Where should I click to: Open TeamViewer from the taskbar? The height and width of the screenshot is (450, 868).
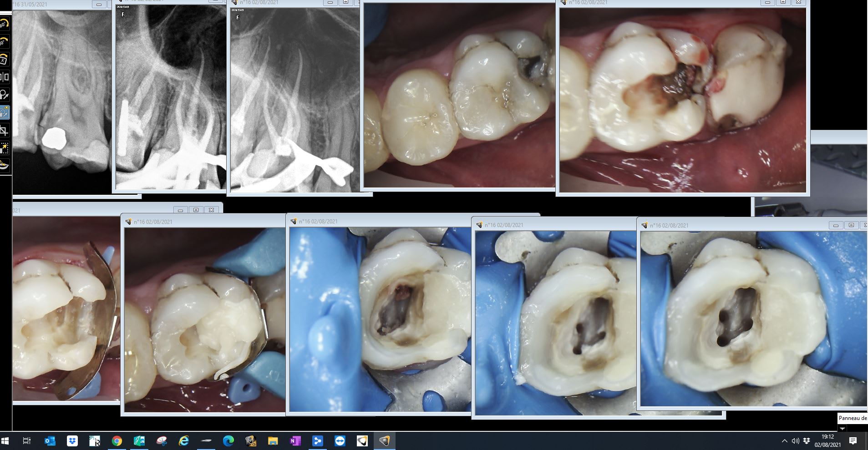coord(340,441)
